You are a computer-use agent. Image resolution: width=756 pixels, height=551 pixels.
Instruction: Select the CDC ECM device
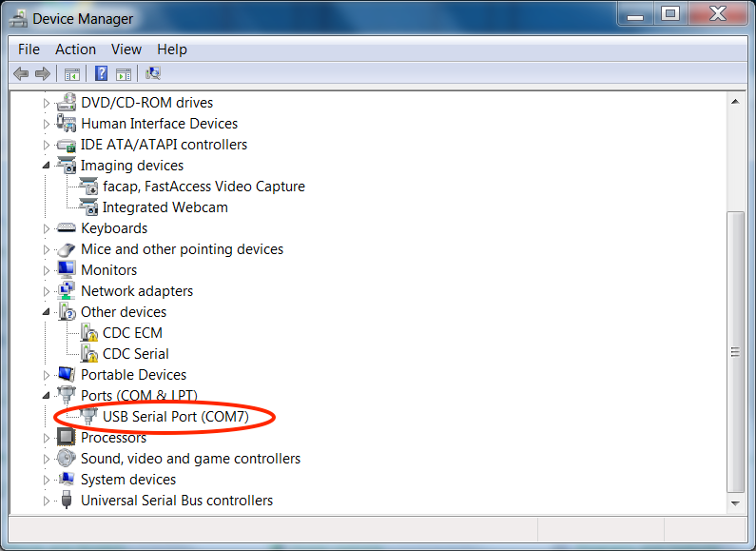point(132,333)
